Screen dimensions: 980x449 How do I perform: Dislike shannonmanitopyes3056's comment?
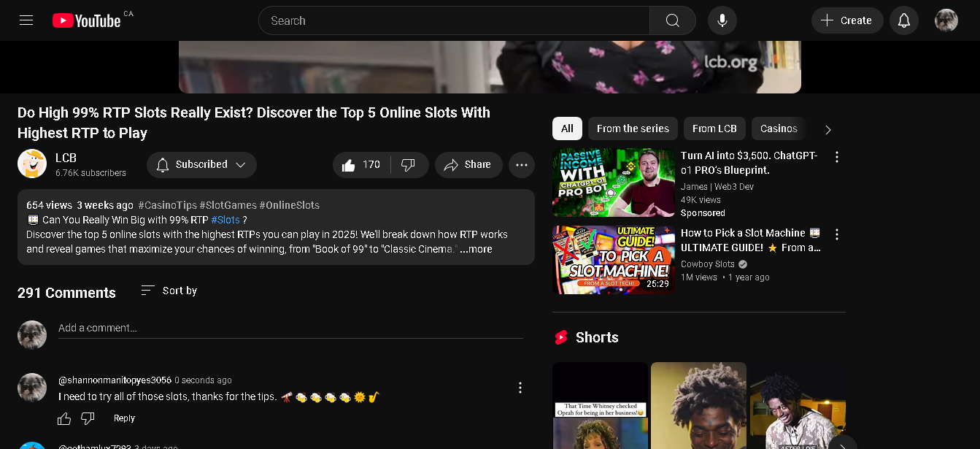pyautogui.click(x=88, y=418)
